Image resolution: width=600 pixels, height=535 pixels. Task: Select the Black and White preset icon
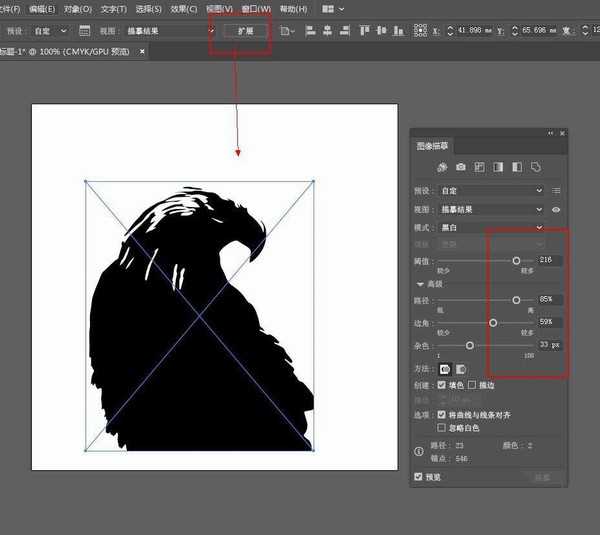point(517,167)
